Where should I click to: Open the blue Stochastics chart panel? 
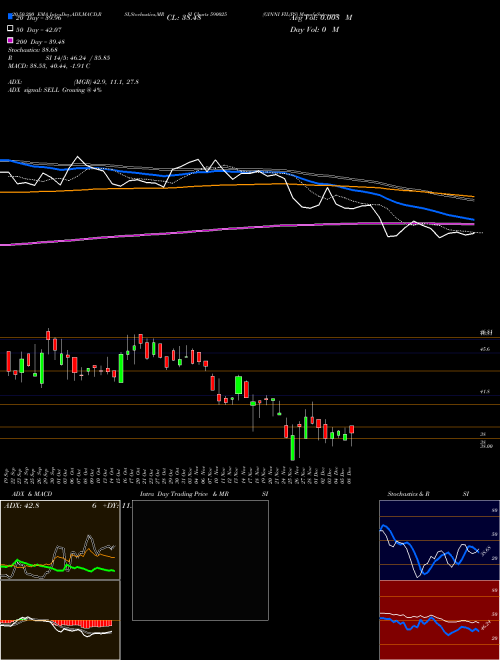(439, 540)
